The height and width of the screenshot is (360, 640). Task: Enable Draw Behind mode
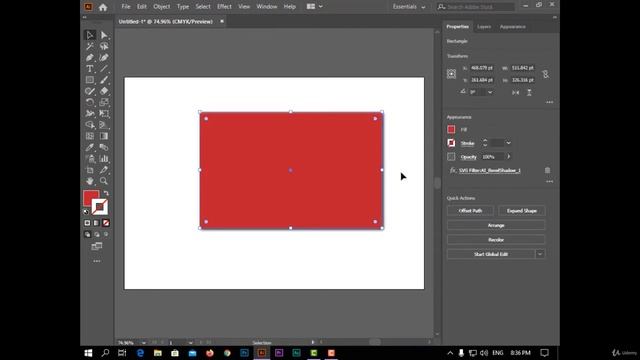(96, 234)
